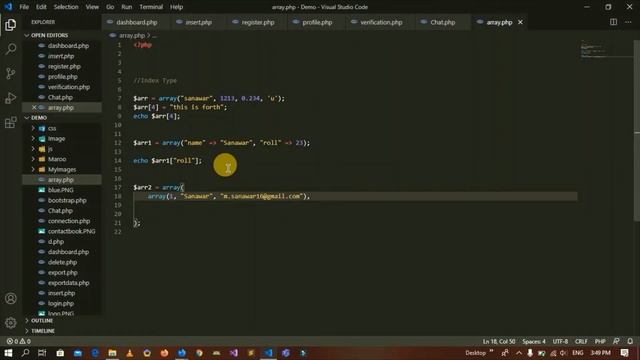This screenshot has width=640, height=360.
Task: Open blue.PNG in DEMO file tree
Action: tap(62, 190)
